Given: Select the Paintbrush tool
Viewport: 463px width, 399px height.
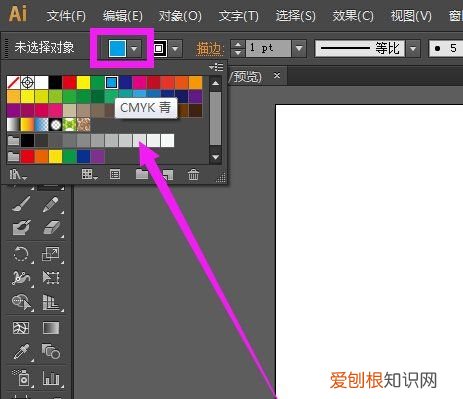Looking at the screenshot, I should coord(21,204).
